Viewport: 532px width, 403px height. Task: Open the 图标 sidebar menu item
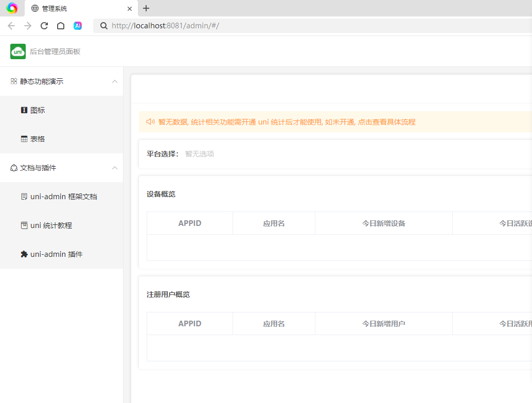tap(38, 110)
